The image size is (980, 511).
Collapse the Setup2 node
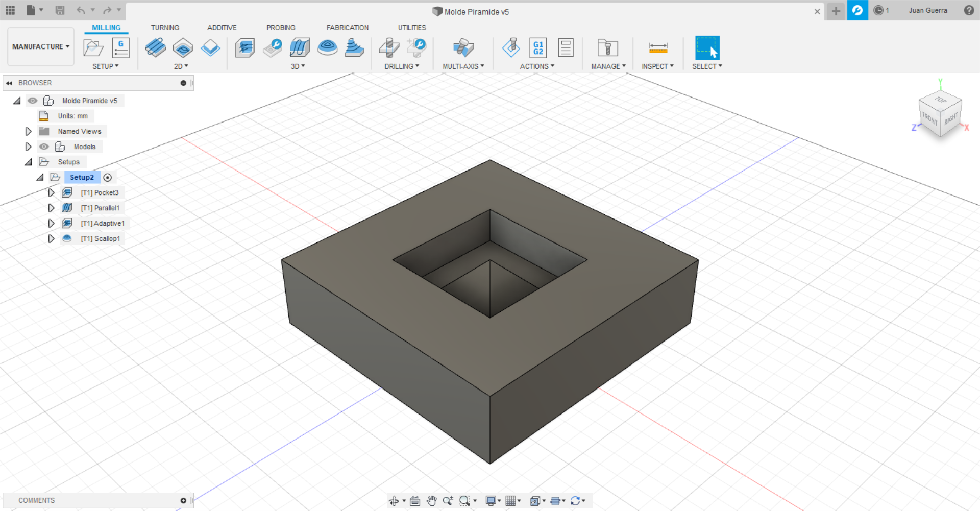(x=40, y=178)
